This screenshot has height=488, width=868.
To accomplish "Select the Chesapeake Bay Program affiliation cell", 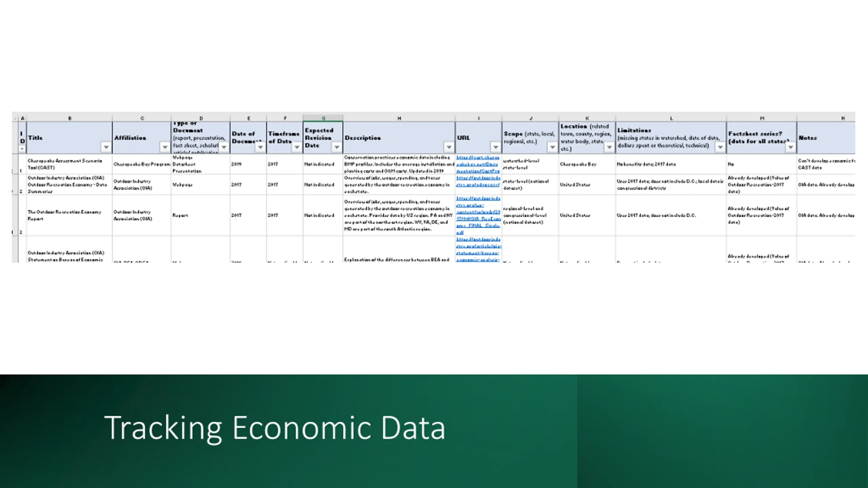I will point(142,164).
